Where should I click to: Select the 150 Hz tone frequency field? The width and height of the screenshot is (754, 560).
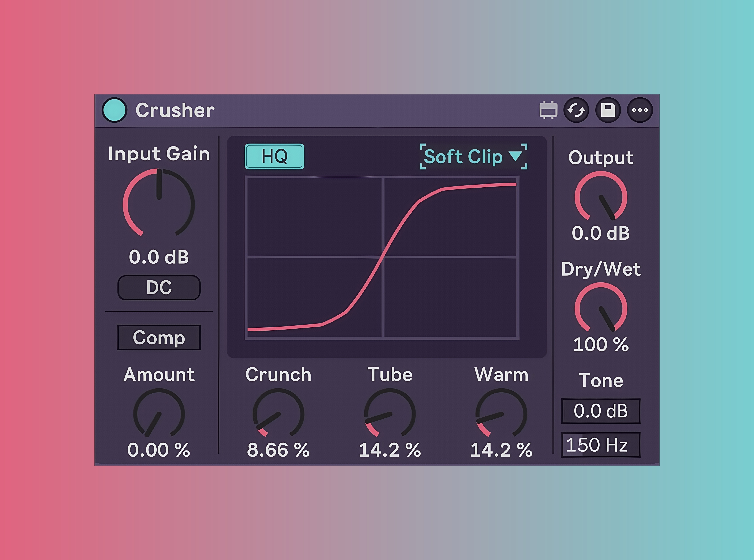click(601, 445)
